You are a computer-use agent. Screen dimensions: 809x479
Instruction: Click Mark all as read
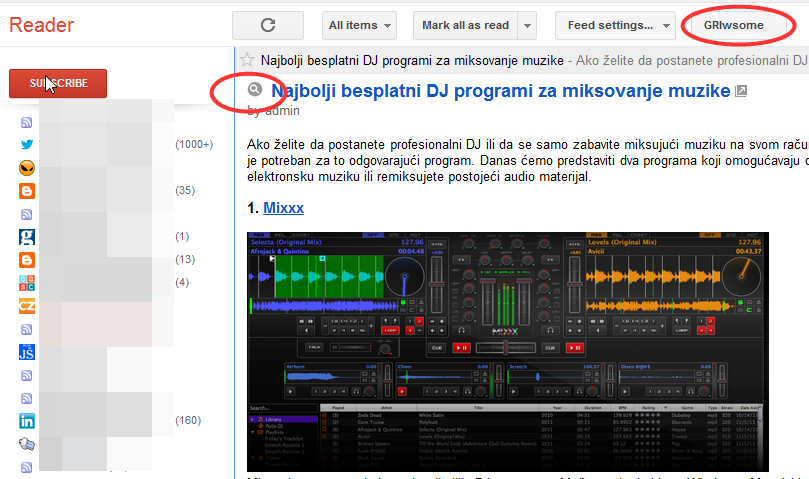point(465,25)
